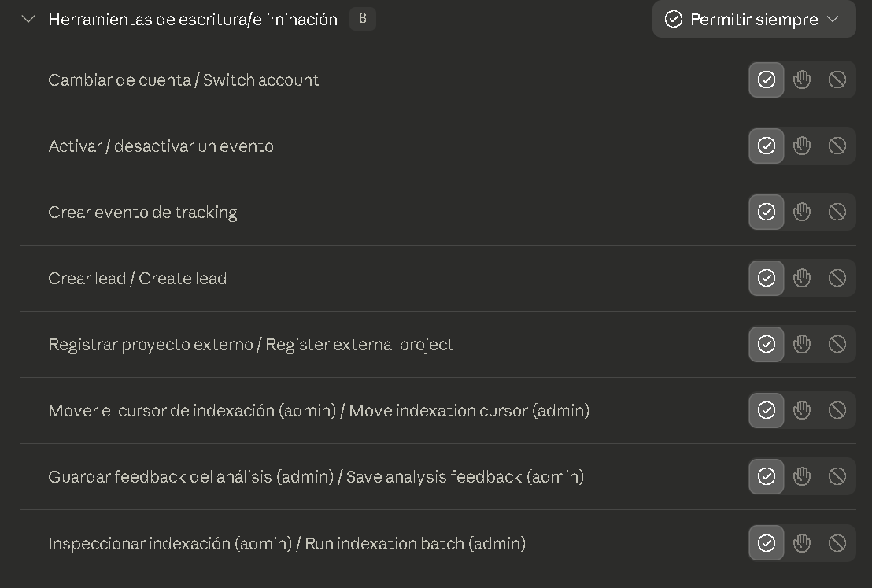Set always-allow for Inspeccionar indexación
Screen dimensions: 872x588
tap(767, 543)
